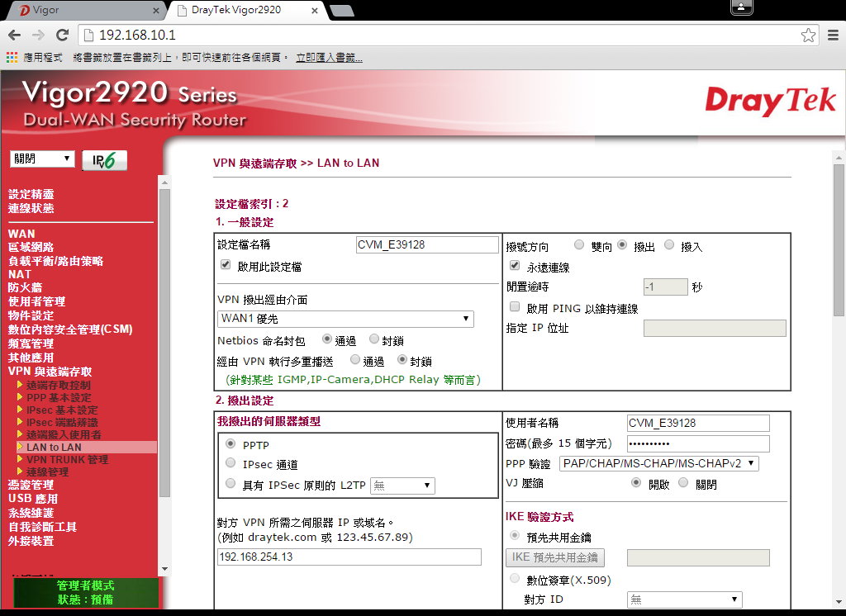The width and height of the screenshot is (846, 616).
Task: Open IPsec 基本設定 submenu item
Action: click(x=62, y=410)
